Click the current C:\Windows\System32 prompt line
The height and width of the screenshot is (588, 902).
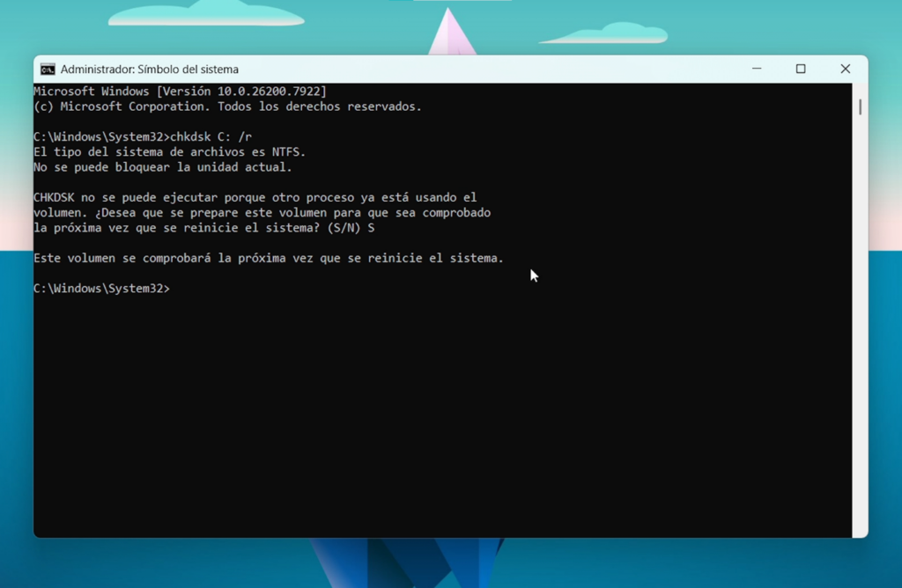(101, 288)
